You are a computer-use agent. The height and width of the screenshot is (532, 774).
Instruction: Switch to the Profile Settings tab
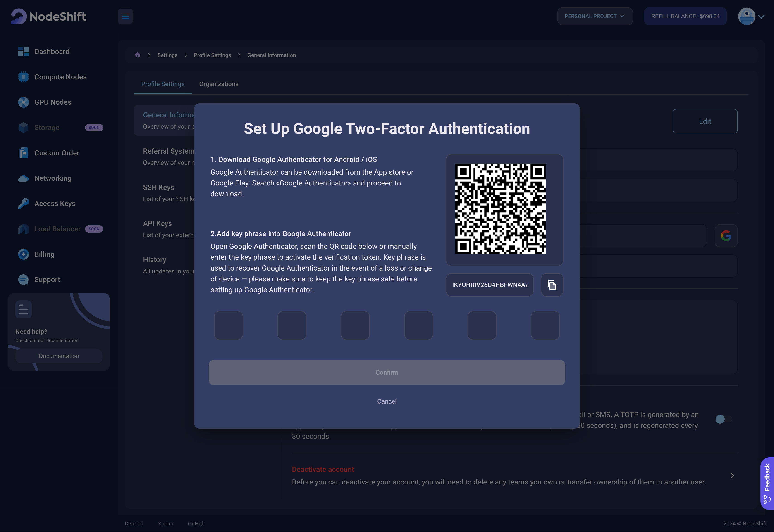[x=163, y=84]
